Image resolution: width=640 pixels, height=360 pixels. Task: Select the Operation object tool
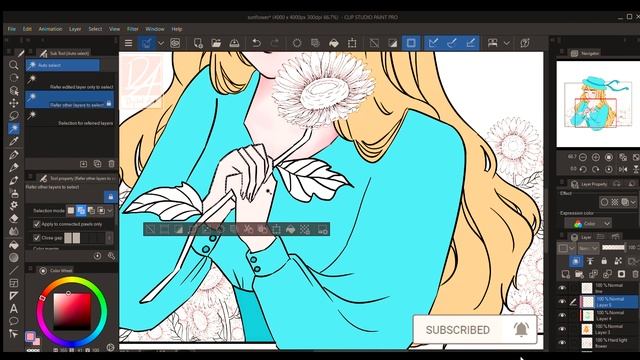pos(13,90)
